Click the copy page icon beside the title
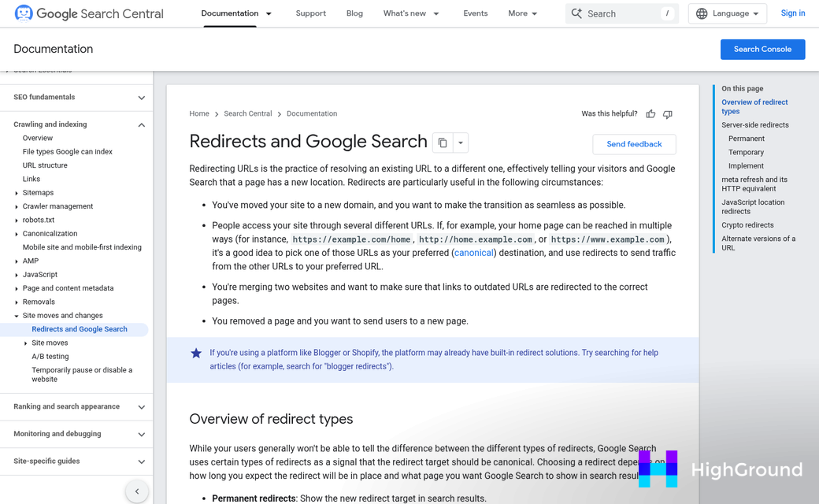 (x=443, y=143)
